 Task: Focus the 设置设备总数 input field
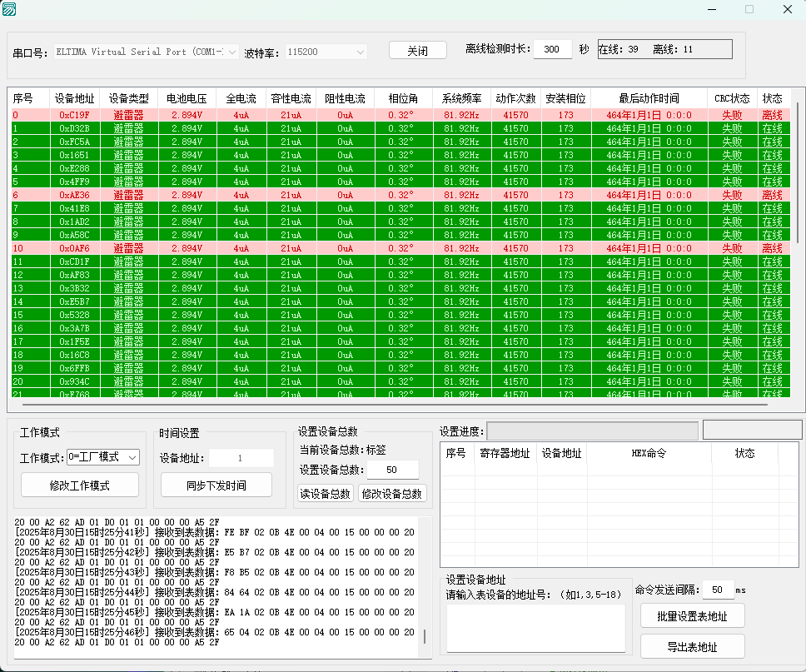click(x=391, y=470)
